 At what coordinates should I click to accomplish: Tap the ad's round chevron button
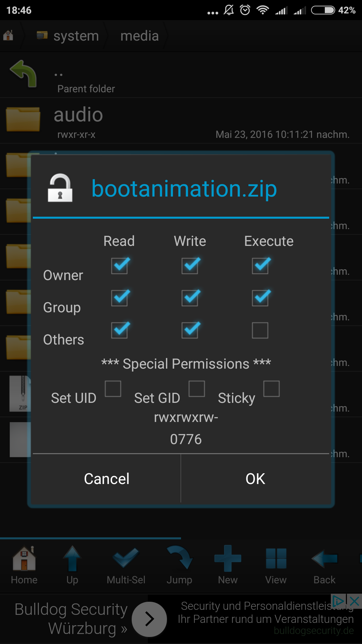pos(149,619)
